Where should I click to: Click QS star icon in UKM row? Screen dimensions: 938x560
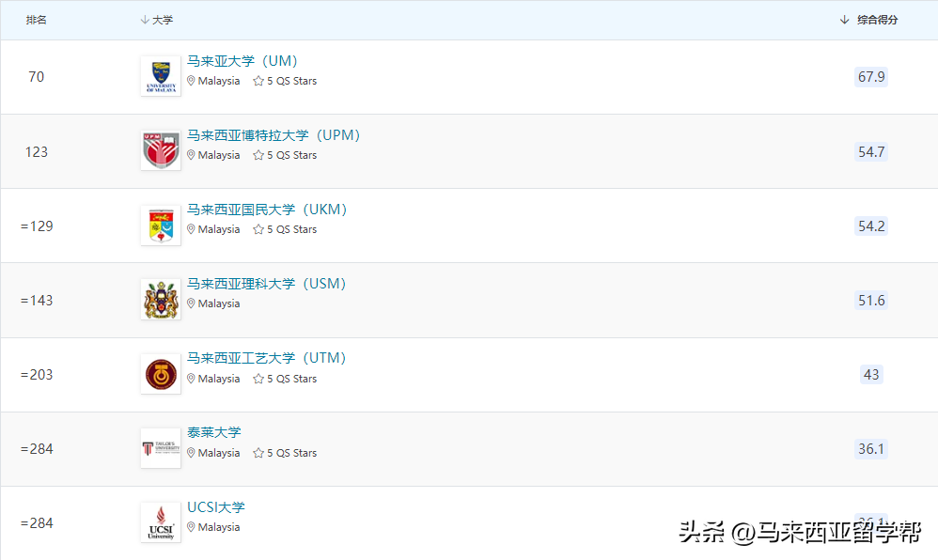click(x=258, y=229)
